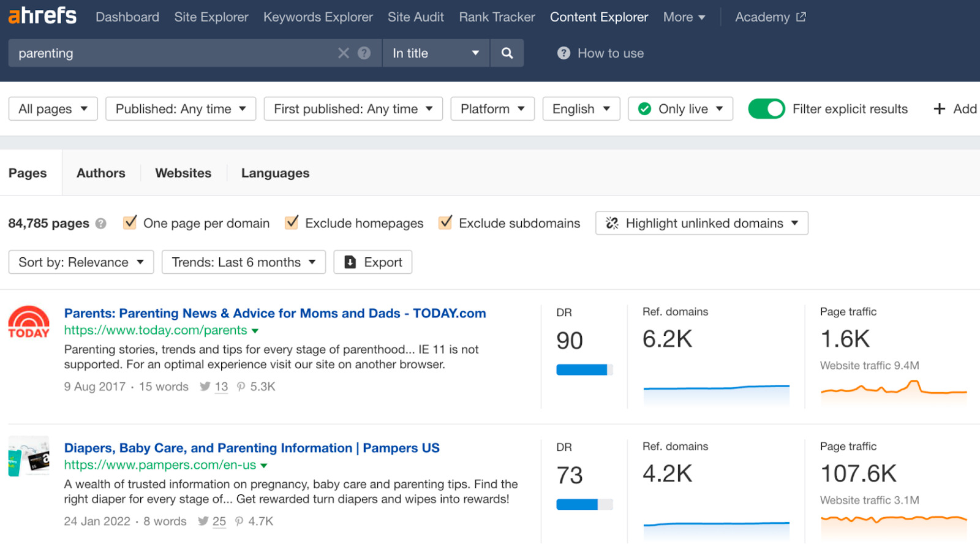Viewport: 980px width, 549px height.
Task: Click Pampers Ref. domains 4.2K value
Action: [x=667, y=474]
